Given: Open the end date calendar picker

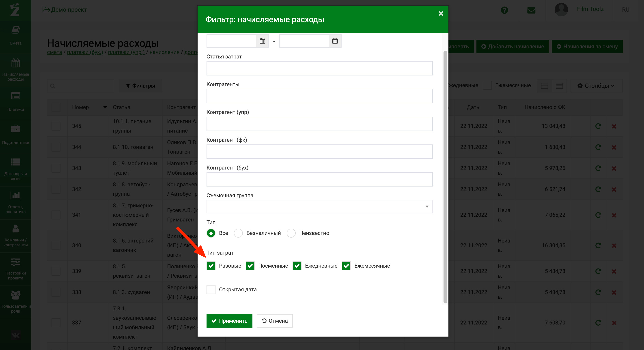Looking at the screenshot, I should (335, 41).
